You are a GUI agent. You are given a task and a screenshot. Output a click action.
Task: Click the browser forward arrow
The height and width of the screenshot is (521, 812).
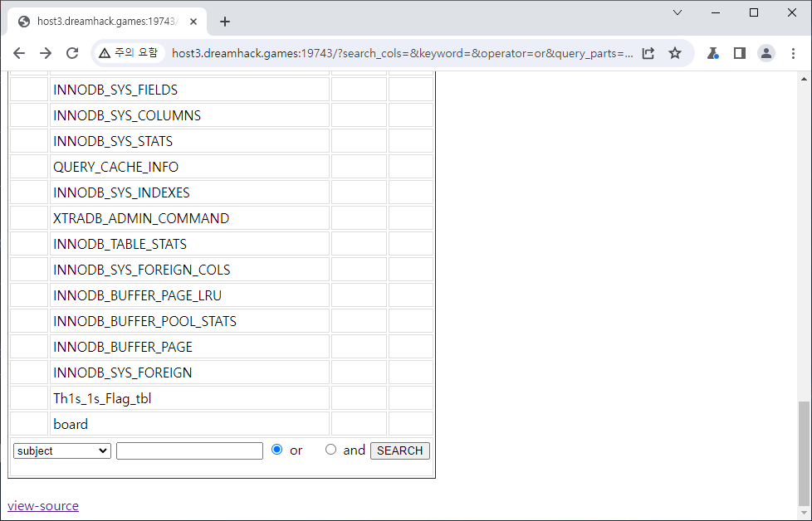(46, 53)
